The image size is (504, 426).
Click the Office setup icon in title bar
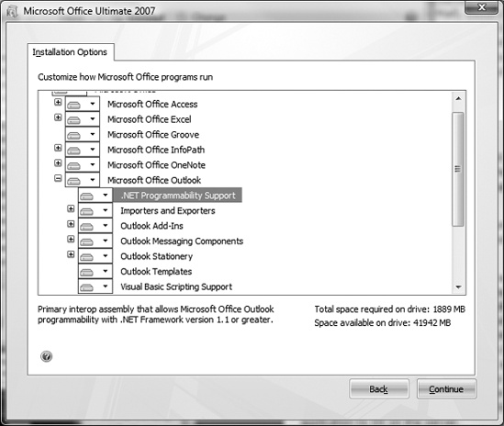click(x=12, y=12)
